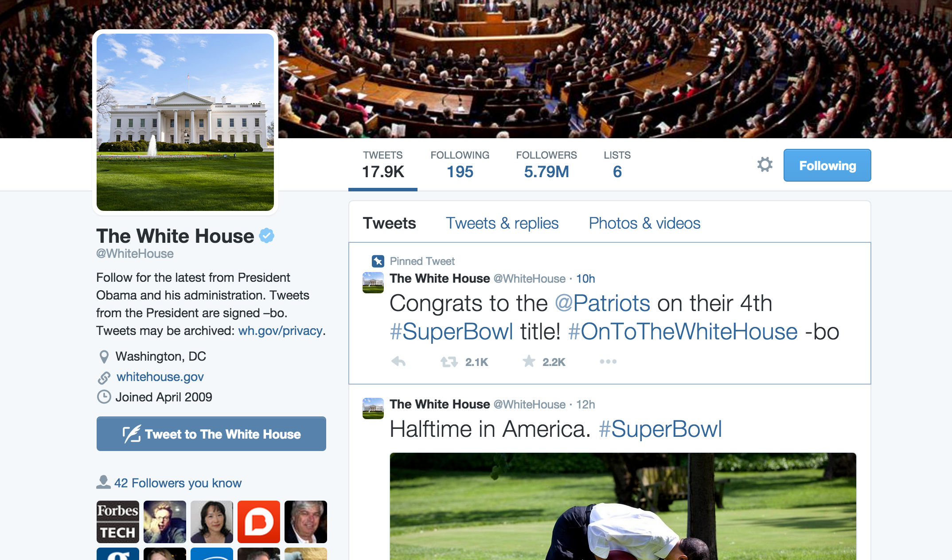Viewport: 952px width, 560px height.
Task: Open the photo attached to the Halftime tweet
Action: pos(623,506)
